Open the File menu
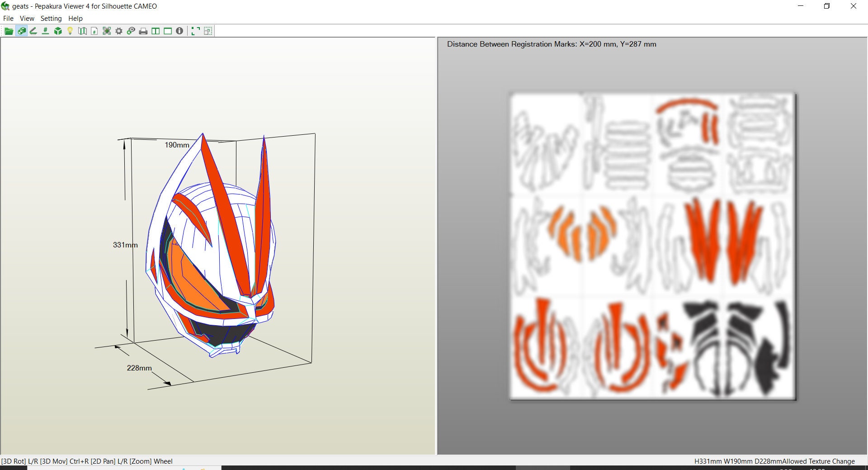The image size is (868, 470). click(x=8, y=19)
